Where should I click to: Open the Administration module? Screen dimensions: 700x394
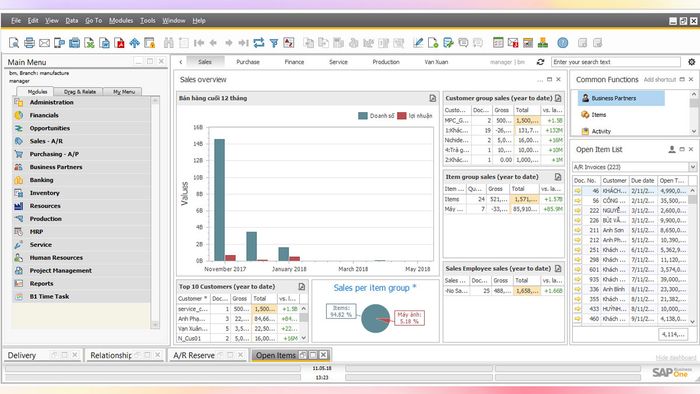[x=81, y=102]
